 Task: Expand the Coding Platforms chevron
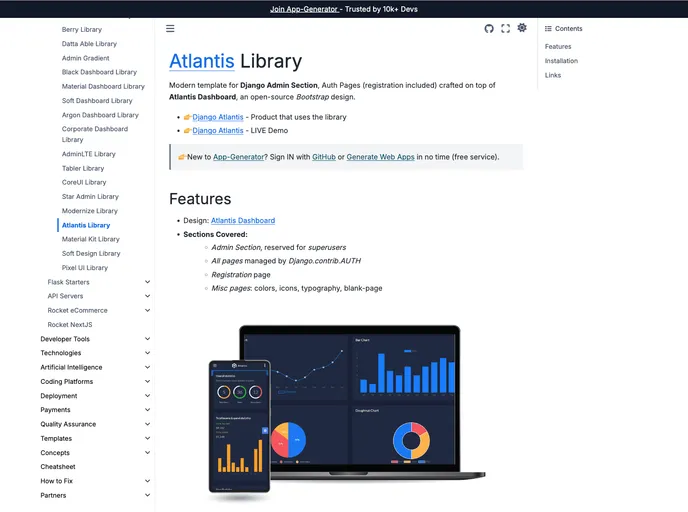[x=147, y=381]
